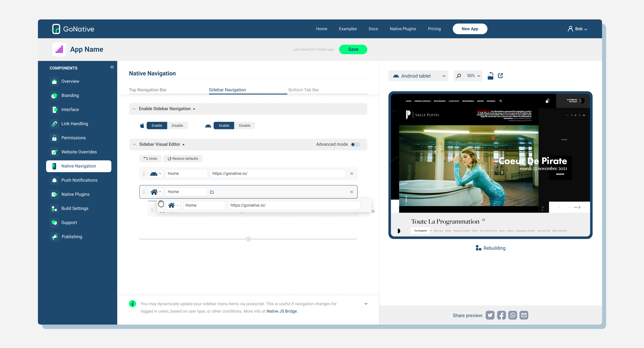644x348 pixels.
Task: Open the preview in a new window
Action: click(500, 76)
